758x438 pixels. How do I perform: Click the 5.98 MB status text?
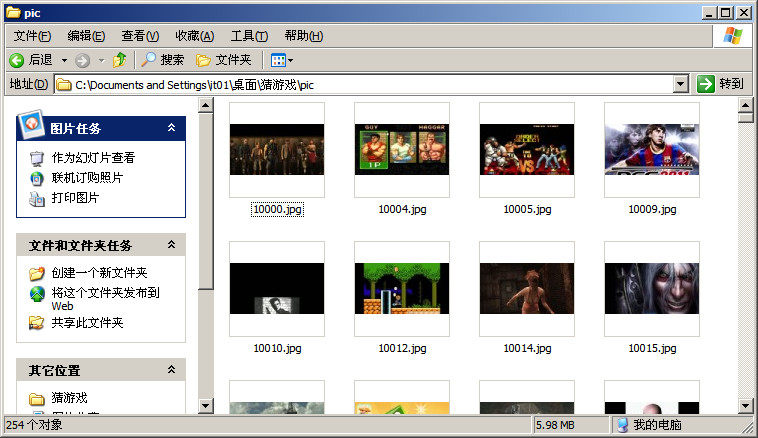(555, 425)
